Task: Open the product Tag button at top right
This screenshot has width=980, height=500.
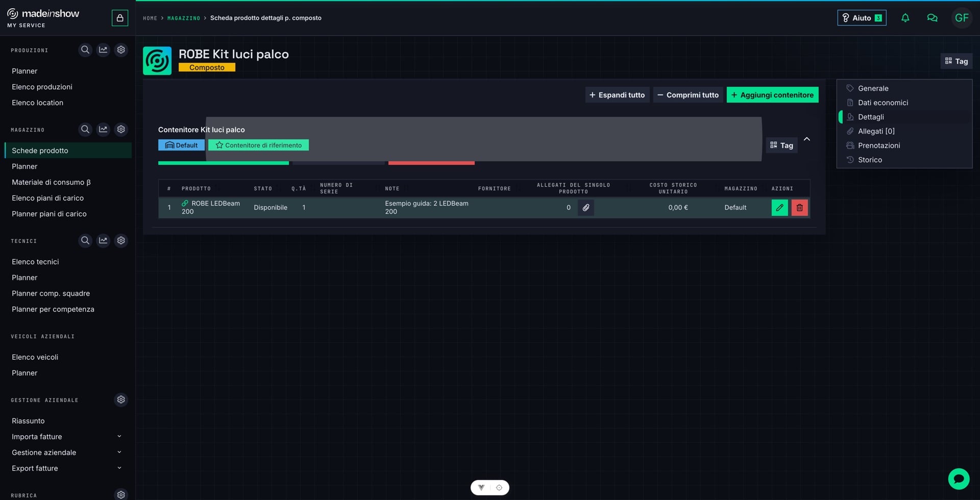Action: coord(957,61)
